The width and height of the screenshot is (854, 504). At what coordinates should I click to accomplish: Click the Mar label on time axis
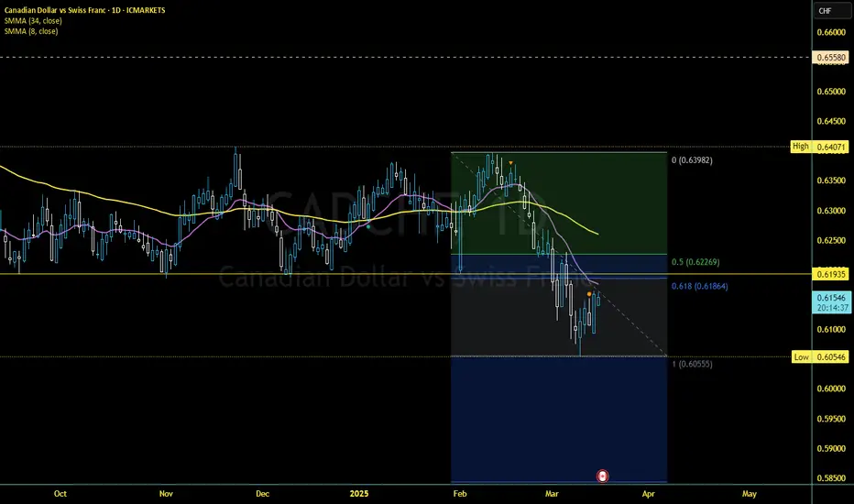[552, 494]
